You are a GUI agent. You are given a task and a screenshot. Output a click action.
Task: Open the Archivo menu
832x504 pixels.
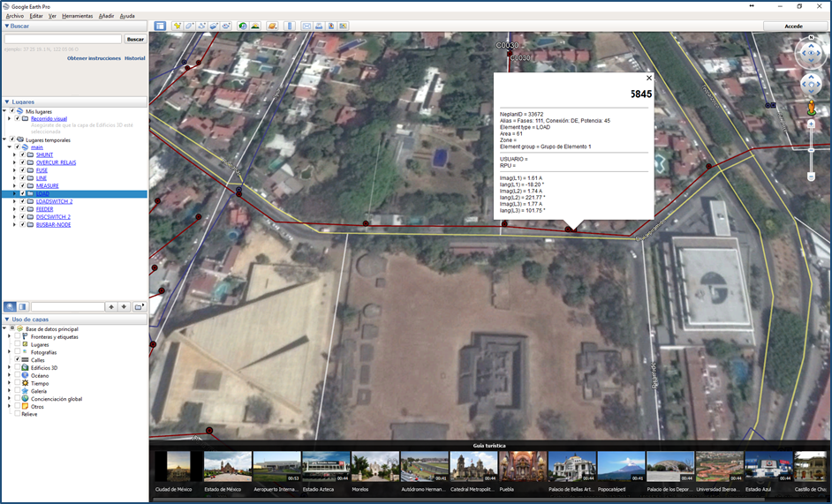15,16
